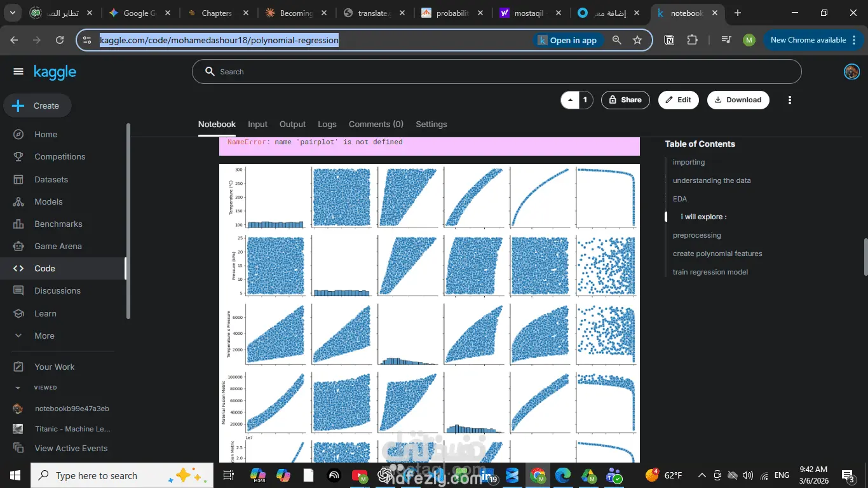Click the zoom magnifier in the address bar
The image size is (868, 488).
pyautogui.click(x=616, y=40)
